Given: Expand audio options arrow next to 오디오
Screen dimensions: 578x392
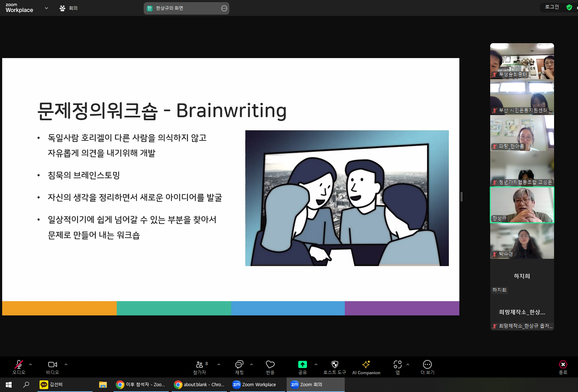Looking at the screenshot, I should [30, 364].
